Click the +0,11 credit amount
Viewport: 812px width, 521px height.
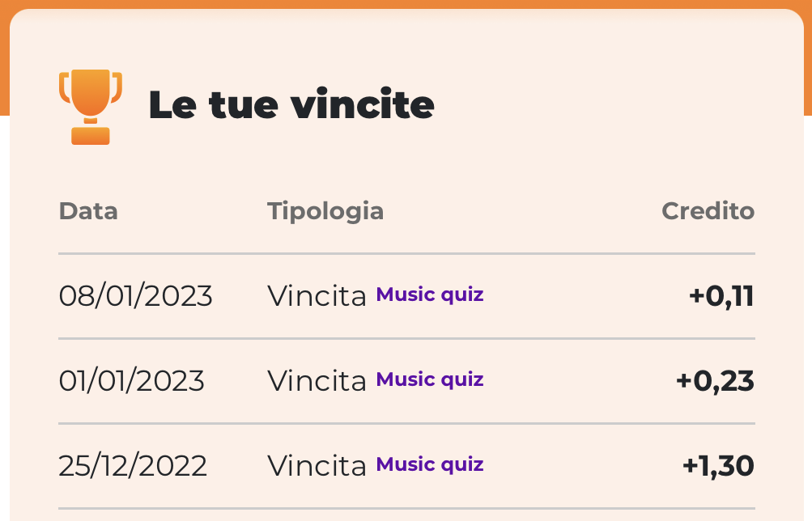(721, 296)
